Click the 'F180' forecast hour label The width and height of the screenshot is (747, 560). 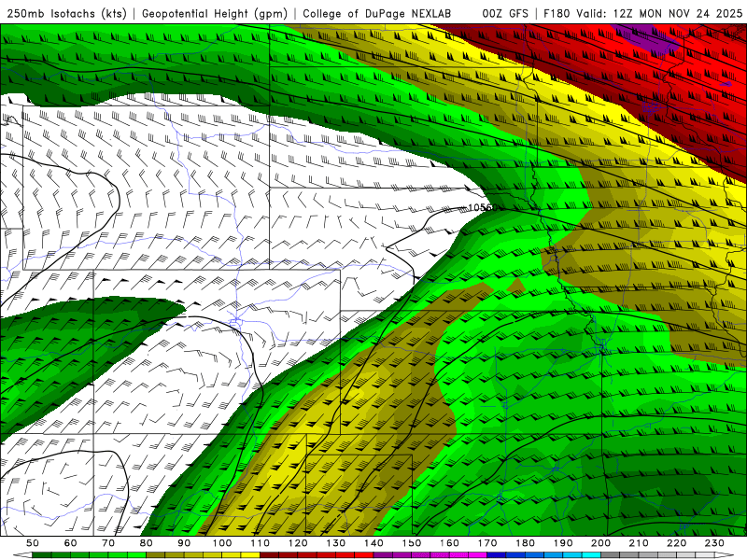557,13
